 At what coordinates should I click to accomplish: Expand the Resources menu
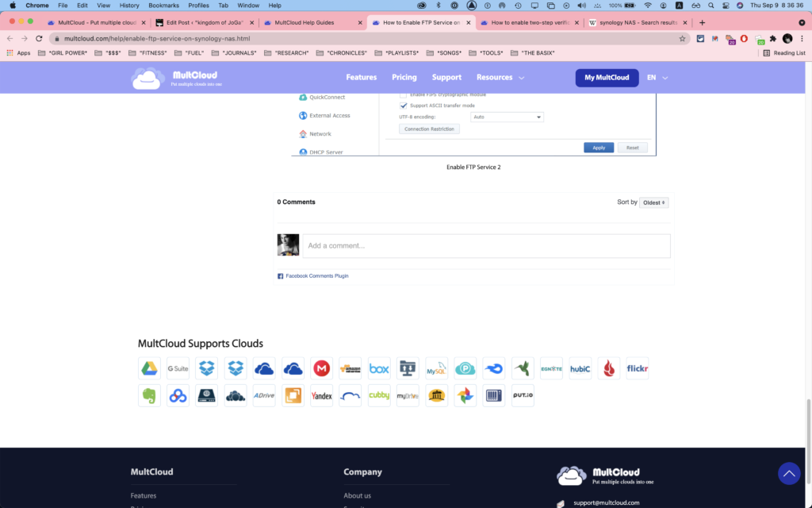pos(500,77)
